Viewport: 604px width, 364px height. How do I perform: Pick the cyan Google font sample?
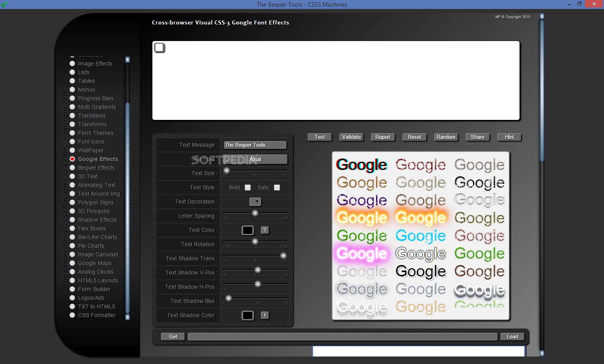(420, 236)
